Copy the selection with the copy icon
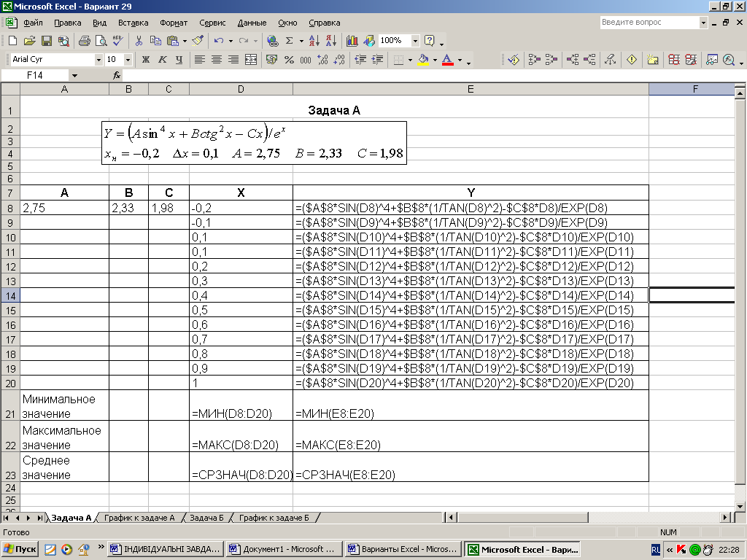The width and height of the screenshot is (747, 560). [x=155, y=41]
